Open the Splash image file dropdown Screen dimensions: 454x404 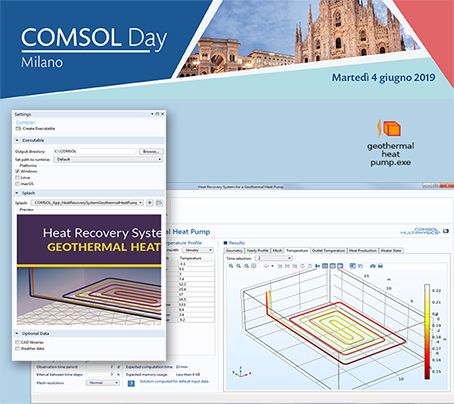tap(87, 203)
